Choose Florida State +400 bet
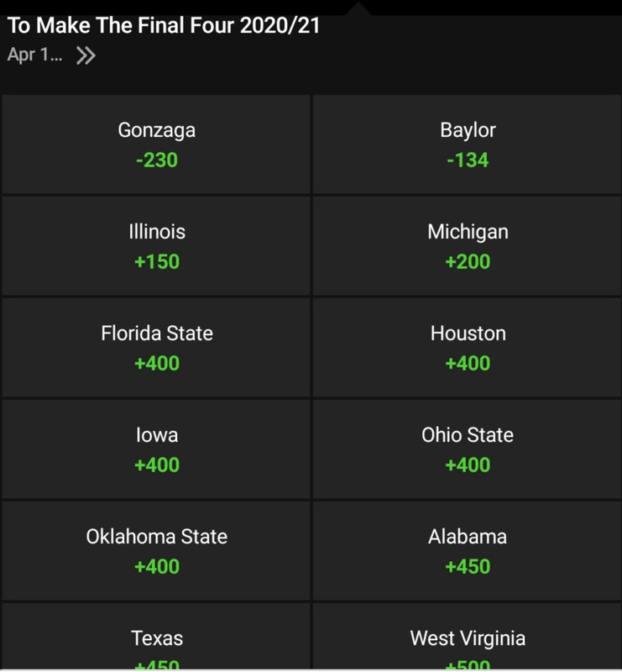 [156, 348]
